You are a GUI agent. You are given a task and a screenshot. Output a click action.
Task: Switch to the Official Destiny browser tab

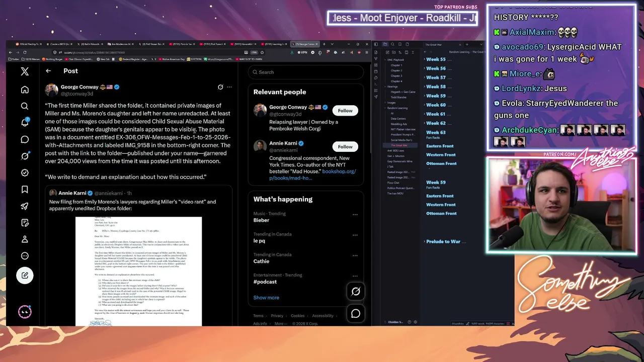click(x=28, y=44)
